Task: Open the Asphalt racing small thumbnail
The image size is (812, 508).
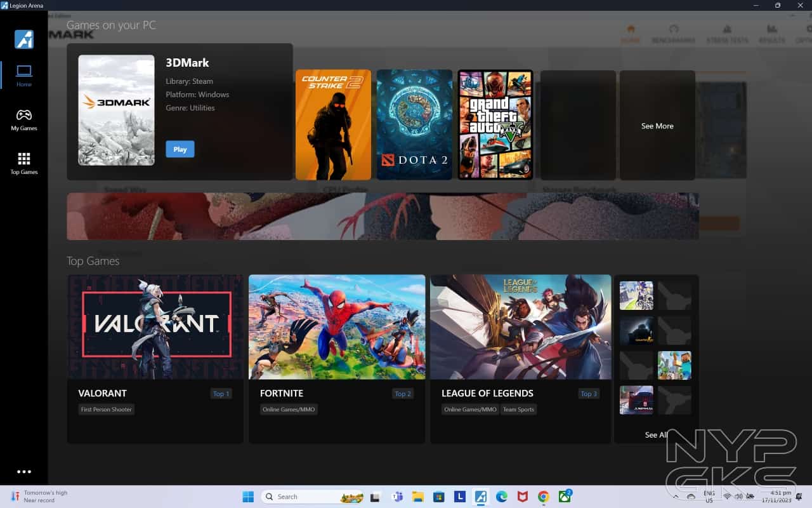Action: (x=636, y=400)
